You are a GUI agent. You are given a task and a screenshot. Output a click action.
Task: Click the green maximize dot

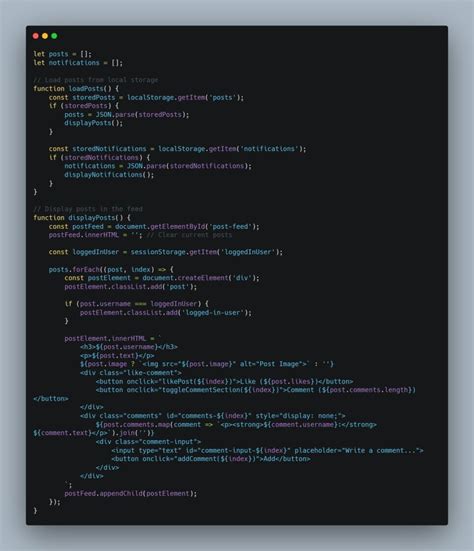click(x=54, y=36)
